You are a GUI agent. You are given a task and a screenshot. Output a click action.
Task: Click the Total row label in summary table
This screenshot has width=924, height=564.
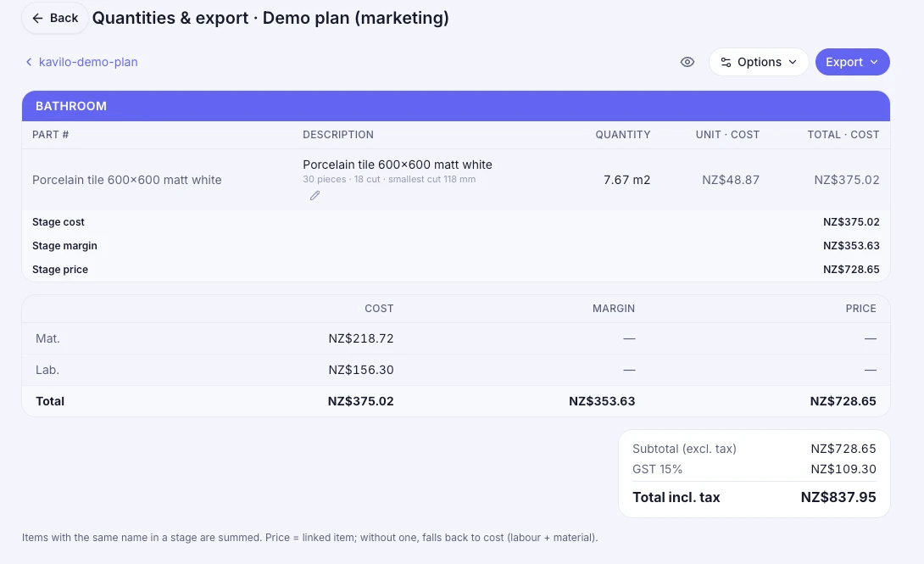(50, 401)
